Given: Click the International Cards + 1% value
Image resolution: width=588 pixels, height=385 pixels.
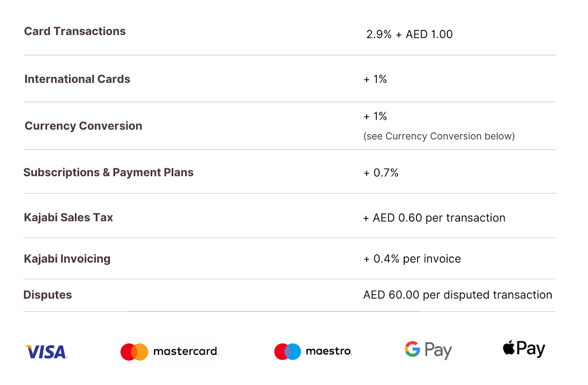Looking at the screenshot, I should [x=375, y=79].
